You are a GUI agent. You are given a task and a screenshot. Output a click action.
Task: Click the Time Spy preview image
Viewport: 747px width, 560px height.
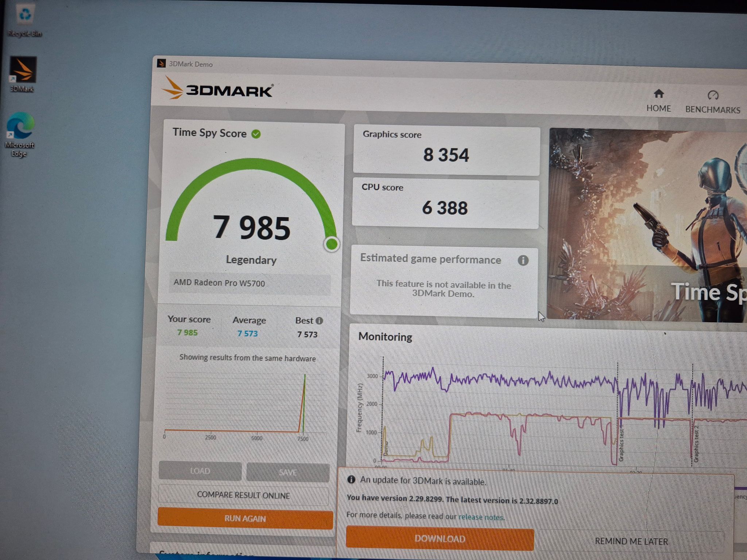[648, 225]
